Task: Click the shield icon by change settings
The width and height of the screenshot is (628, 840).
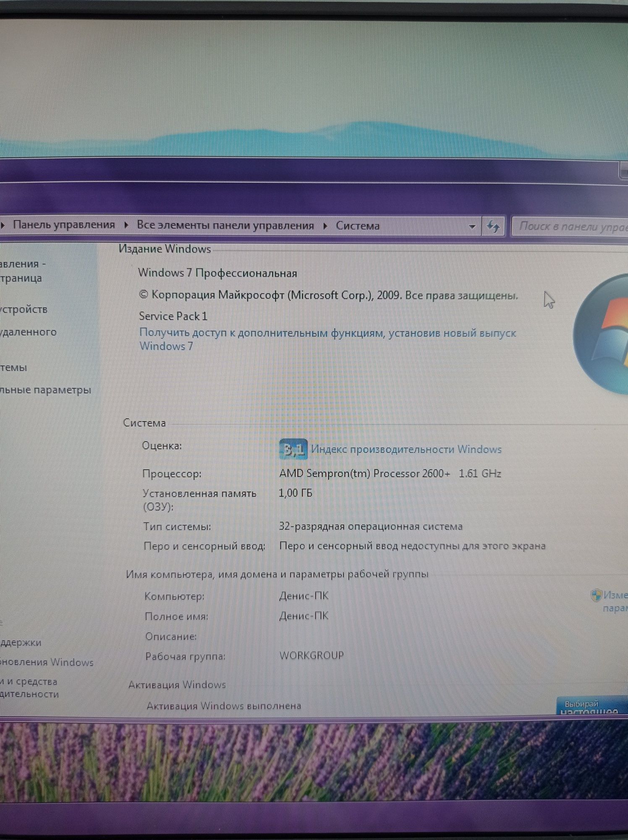Action: pyautogui.click(x=596, y=596)
